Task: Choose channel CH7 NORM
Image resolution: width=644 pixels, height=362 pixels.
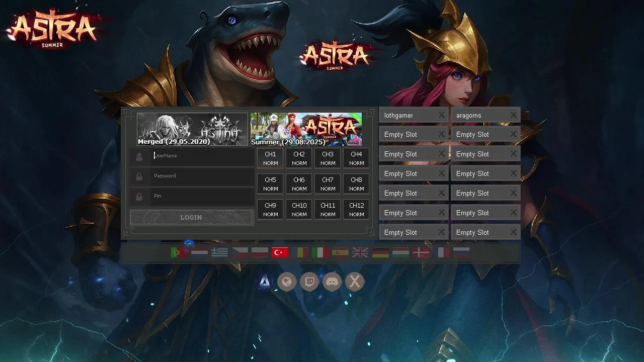Action: click(328, 184)
